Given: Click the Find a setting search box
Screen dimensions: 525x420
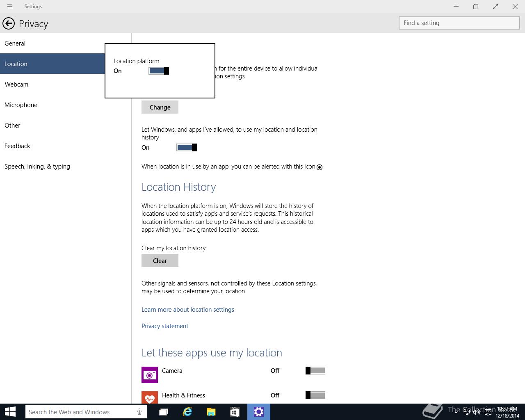Looking at the screenshot, I should 459,23.
